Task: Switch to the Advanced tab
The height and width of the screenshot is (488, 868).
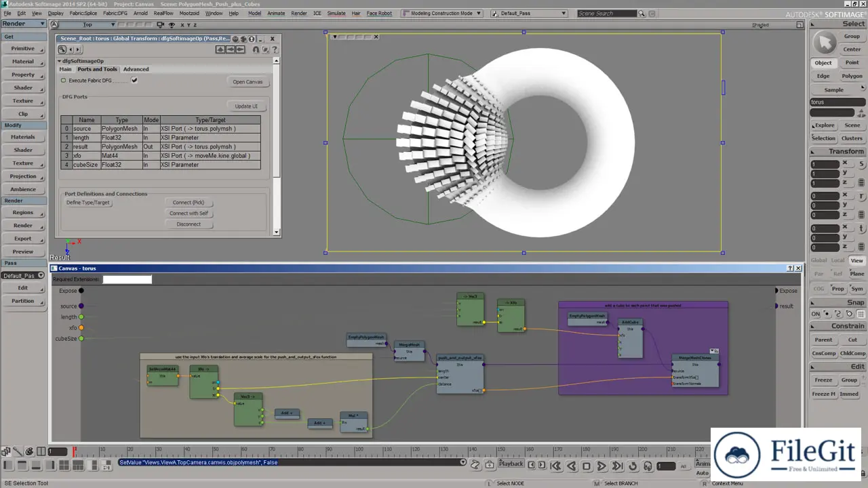Action: [136, 69]
